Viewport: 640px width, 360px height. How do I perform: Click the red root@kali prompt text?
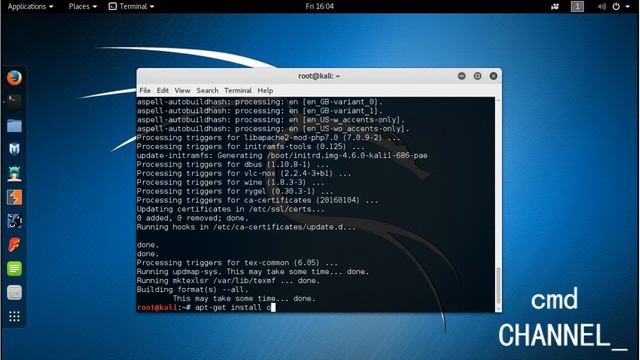(157, 307)
